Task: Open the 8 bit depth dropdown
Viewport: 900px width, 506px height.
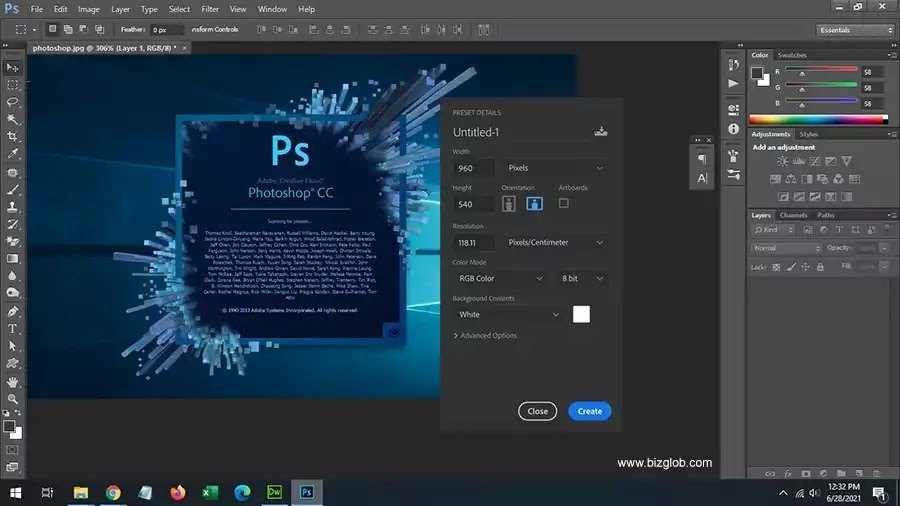Action: pyautogui.click(x=582, y=279)
